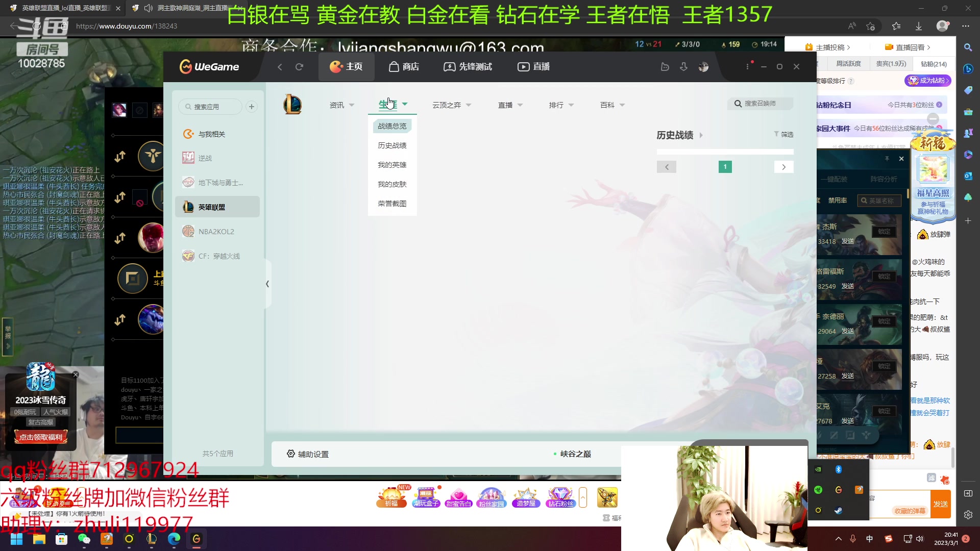Open Windows Start menu
This screenshot has height=551, width=980.
click(17, 539)
